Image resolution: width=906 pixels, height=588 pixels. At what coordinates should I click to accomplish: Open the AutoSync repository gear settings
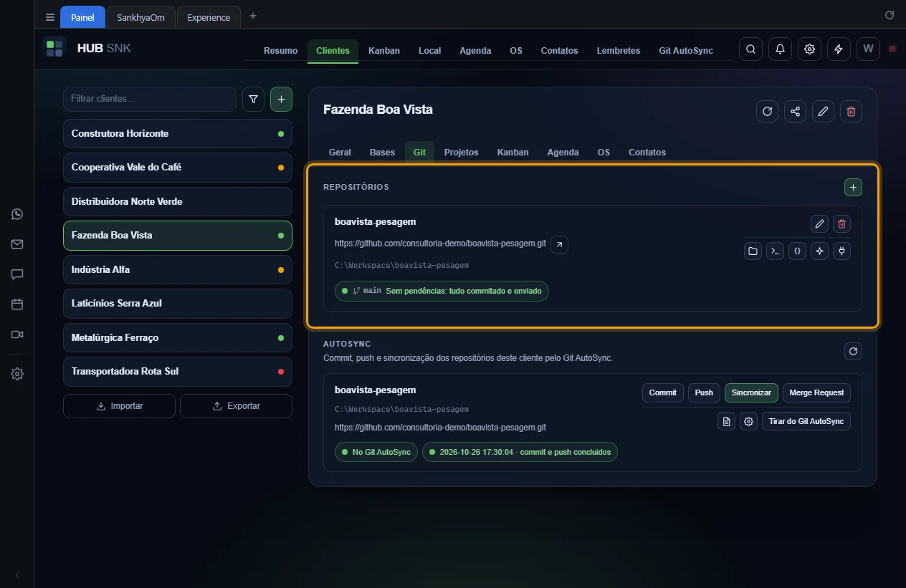[x=749, y=422]
